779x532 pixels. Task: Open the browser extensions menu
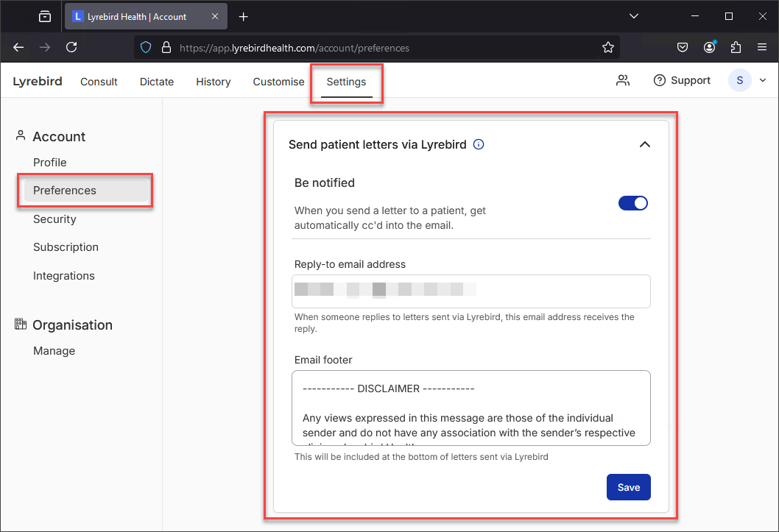(736, 47)
